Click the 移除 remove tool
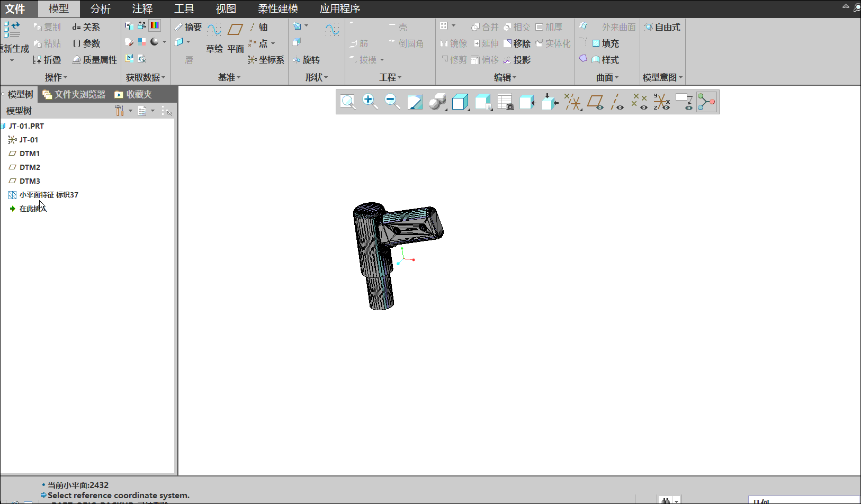This screenshot has width=861, height=504. (517, 43)
